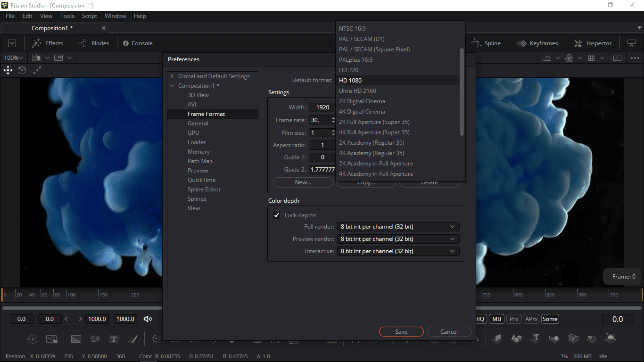Add a 3D shape node

tap(517, 338)
